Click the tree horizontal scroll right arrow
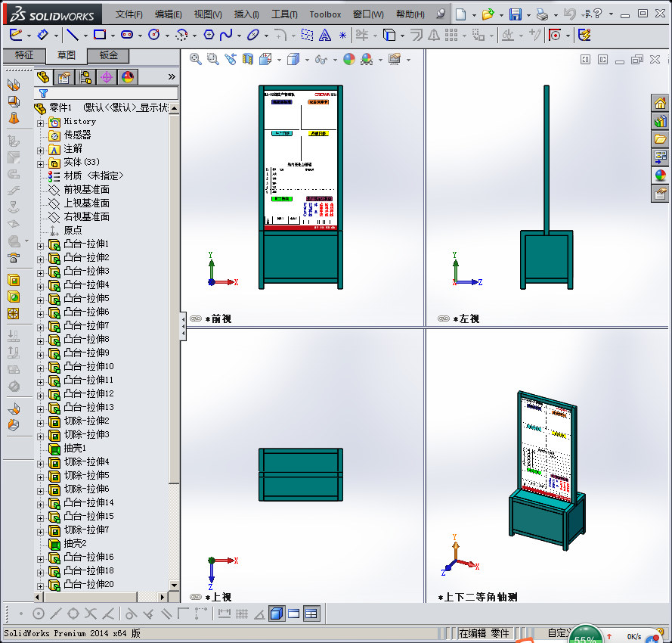Image resolution: width=672 pixels, height=643 pixels. coord(162,597)
